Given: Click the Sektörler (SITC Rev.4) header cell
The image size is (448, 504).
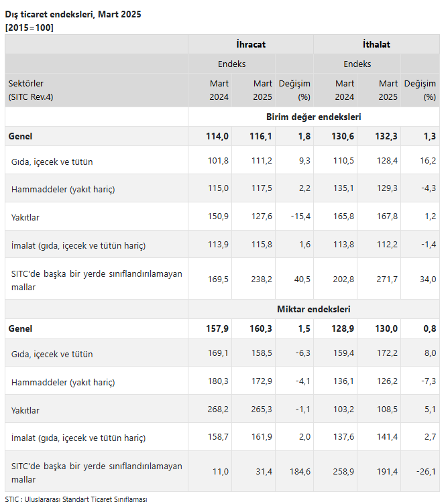Looking at the screenshot, I should click(x=97, y=90).
